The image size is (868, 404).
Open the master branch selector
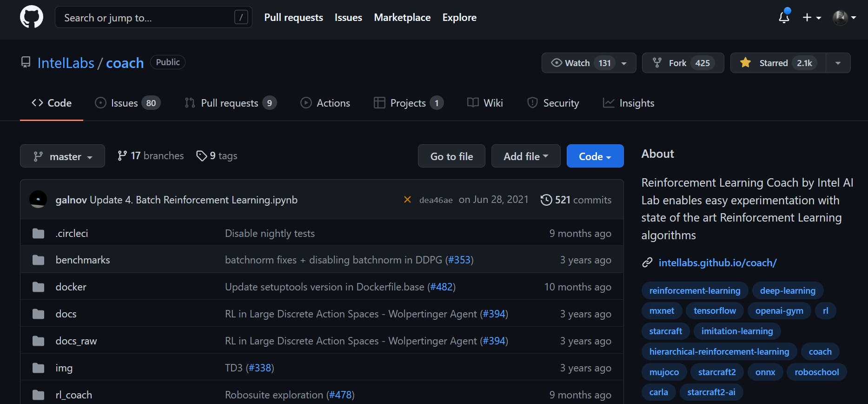[62, 156]
